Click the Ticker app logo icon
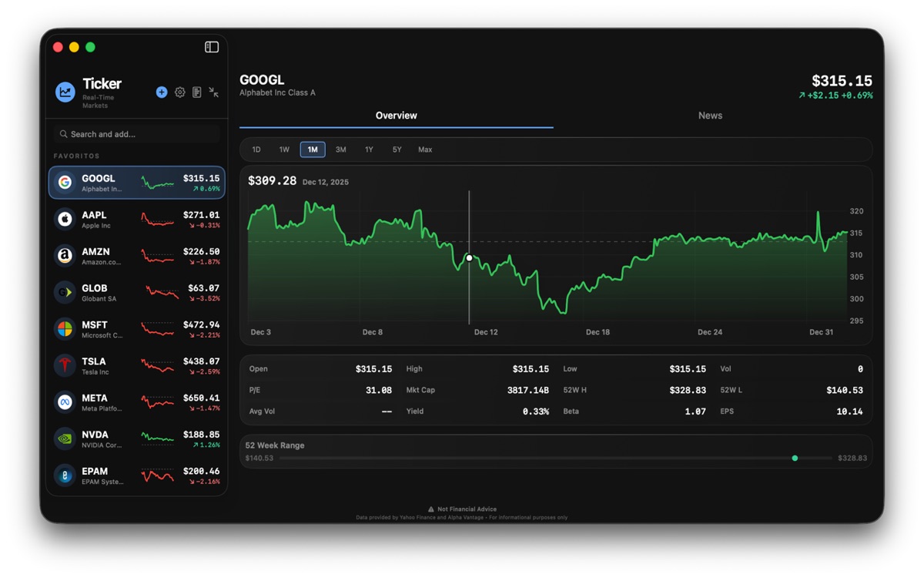924x578 pixels. (65, 92)
